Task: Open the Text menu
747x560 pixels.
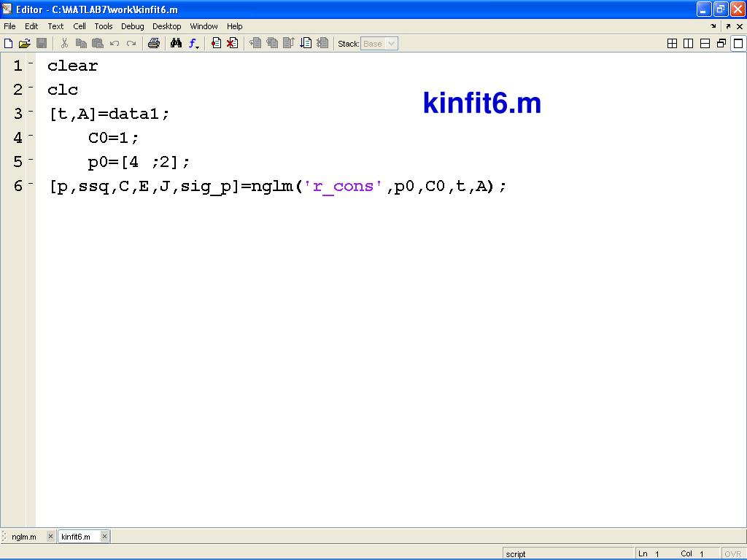Action: tap(55, 26)
